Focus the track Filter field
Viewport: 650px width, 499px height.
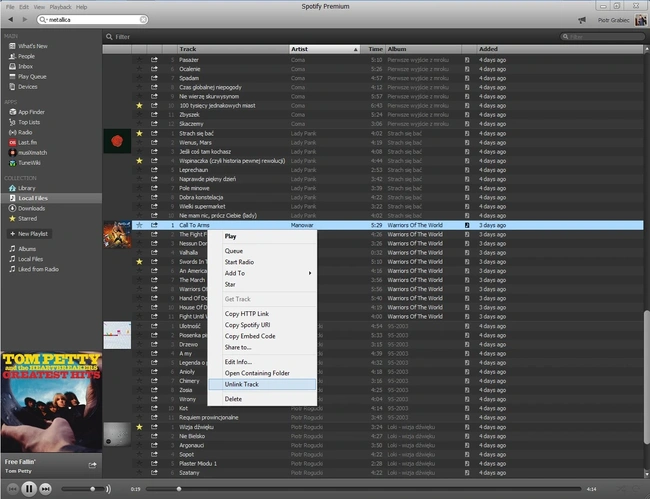tap(601, 36)
